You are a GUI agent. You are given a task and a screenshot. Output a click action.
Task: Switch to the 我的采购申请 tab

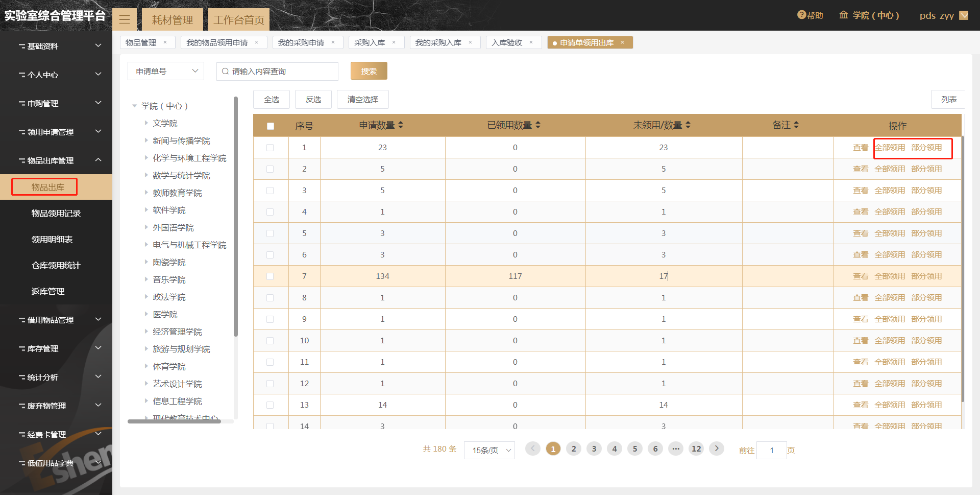click(301, 42)
